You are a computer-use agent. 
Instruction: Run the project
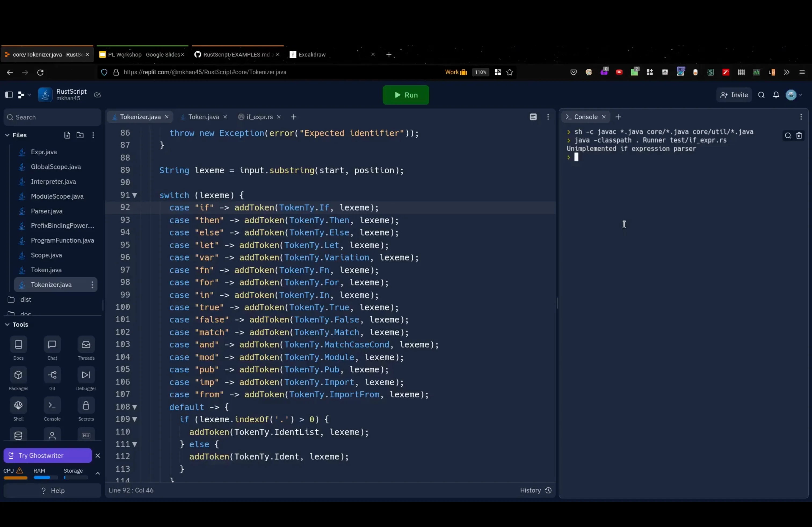pos(406,95)
